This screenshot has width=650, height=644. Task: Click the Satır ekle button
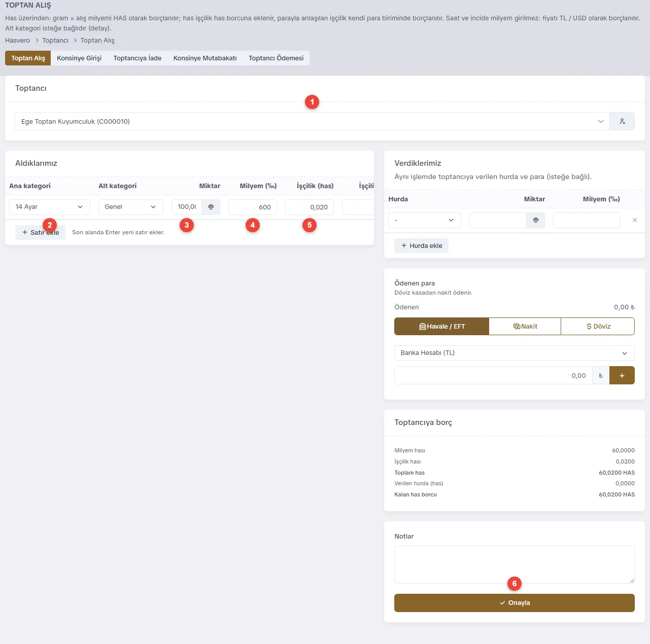coord(41,232)
